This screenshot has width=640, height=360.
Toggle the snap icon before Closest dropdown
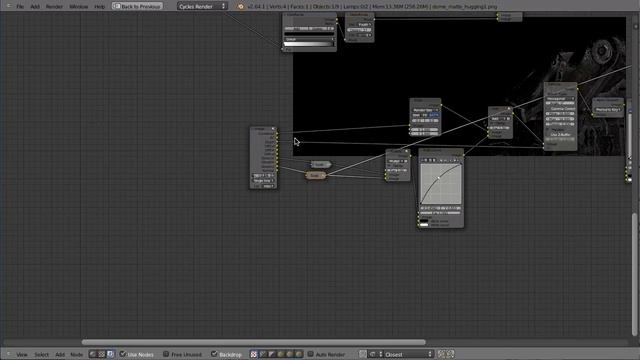tap(363, 354)
